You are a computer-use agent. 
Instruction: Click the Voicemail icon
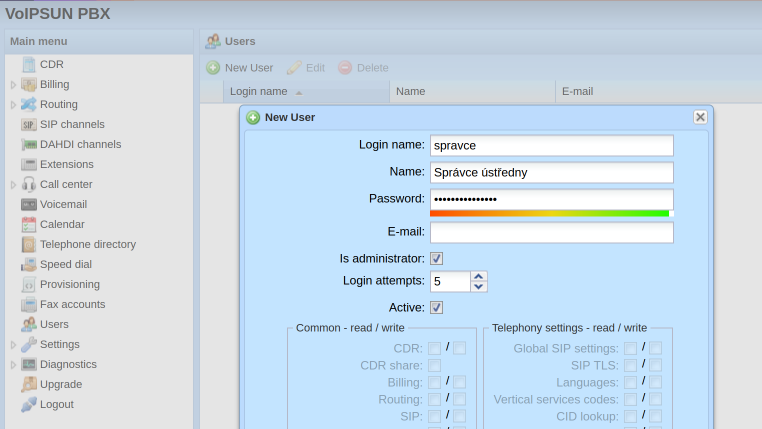coord(29,205)
